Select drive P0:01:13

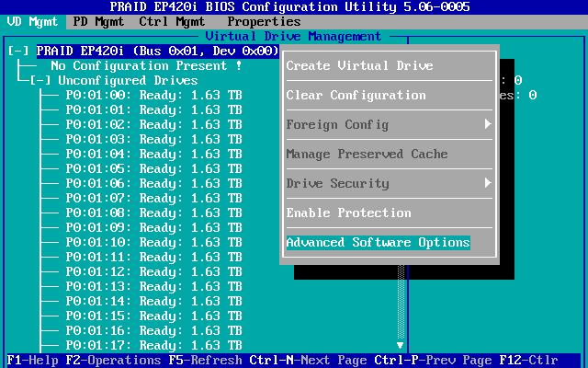click(153, 286)
